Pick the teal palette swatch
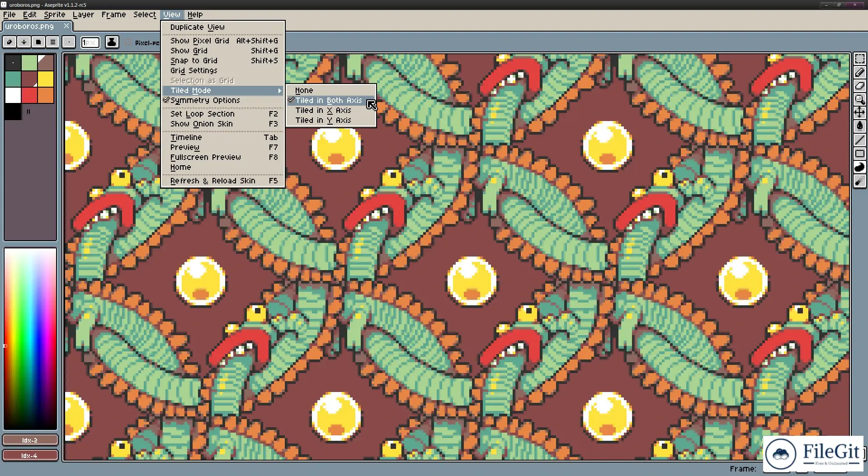The image size is (868, 476). click(13, 79)
